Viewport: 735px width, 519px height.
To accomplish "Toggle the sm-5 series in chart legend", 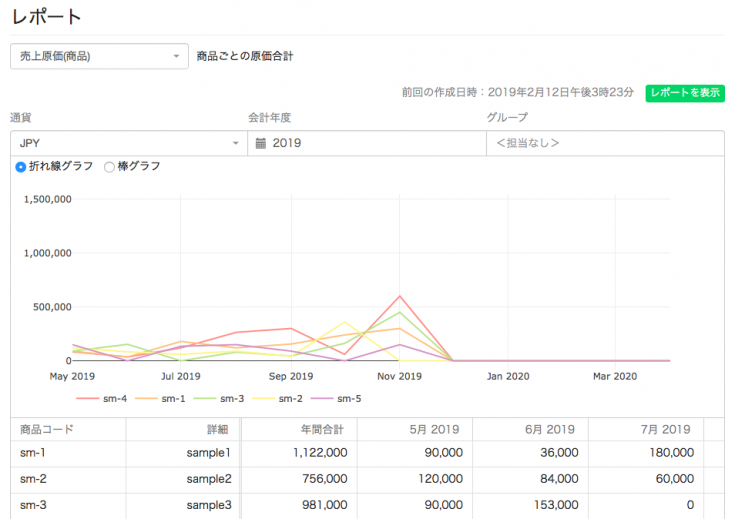I will click(336, 399).
